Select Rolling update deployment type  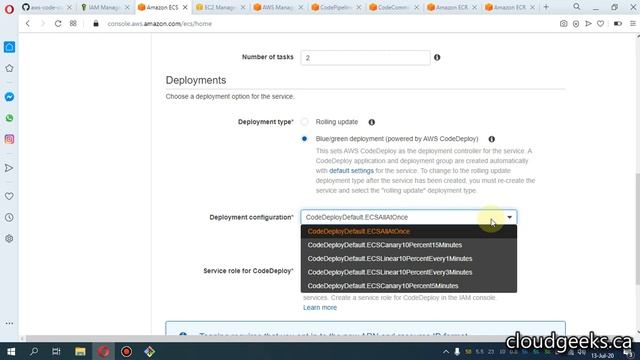click(x=304, y=122)
